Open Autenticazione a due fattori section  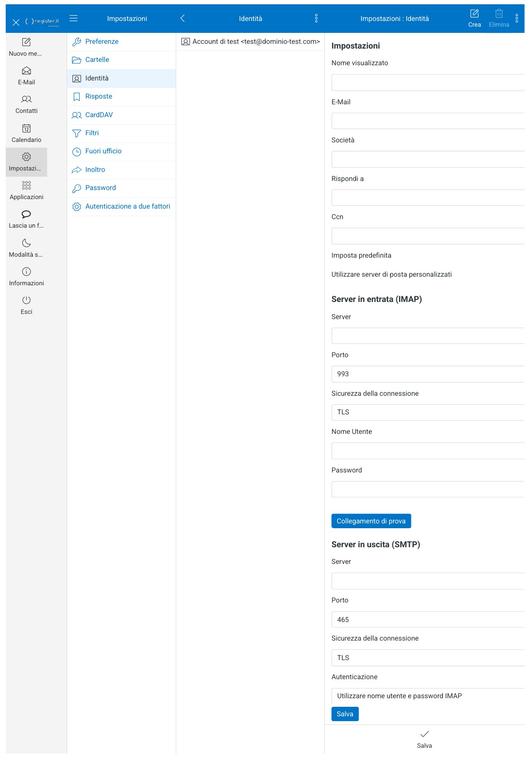click(x=121, y=207)
